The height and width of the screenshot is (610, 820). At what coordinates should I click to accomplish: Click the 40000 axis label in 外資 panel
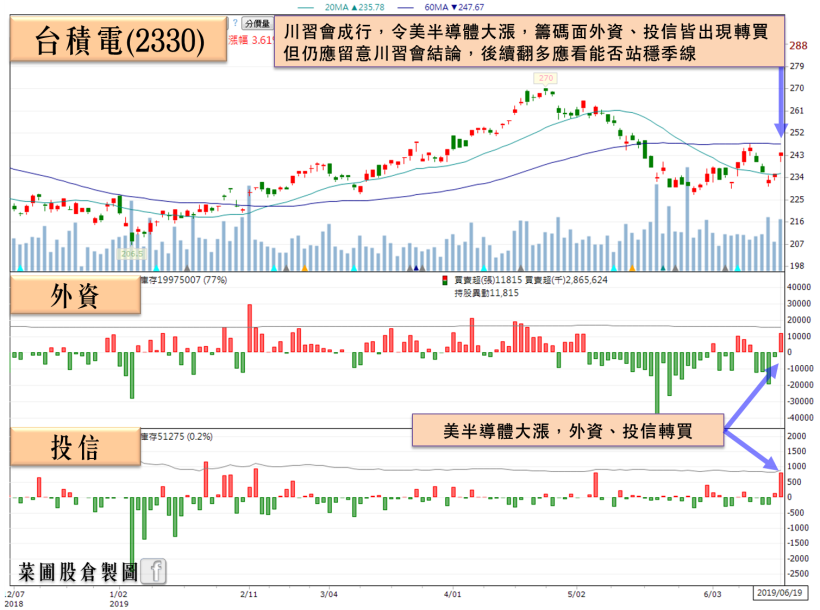[x=799, y=287]
